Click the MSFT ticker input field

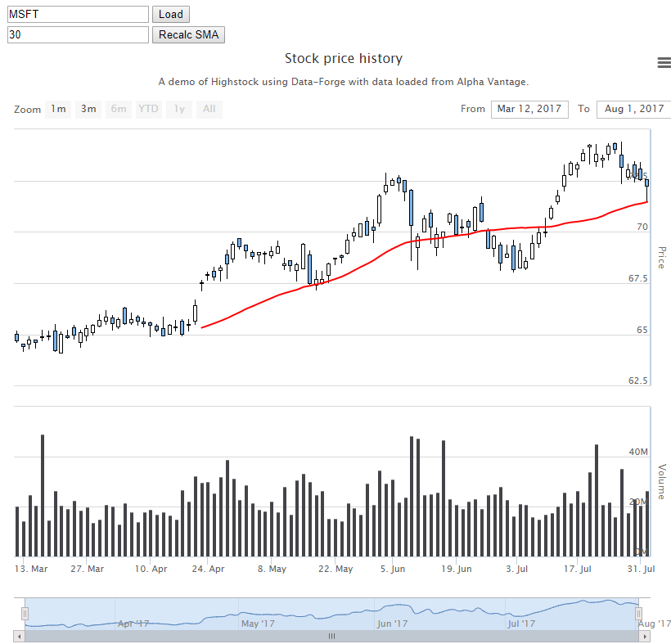coord(78,14)
